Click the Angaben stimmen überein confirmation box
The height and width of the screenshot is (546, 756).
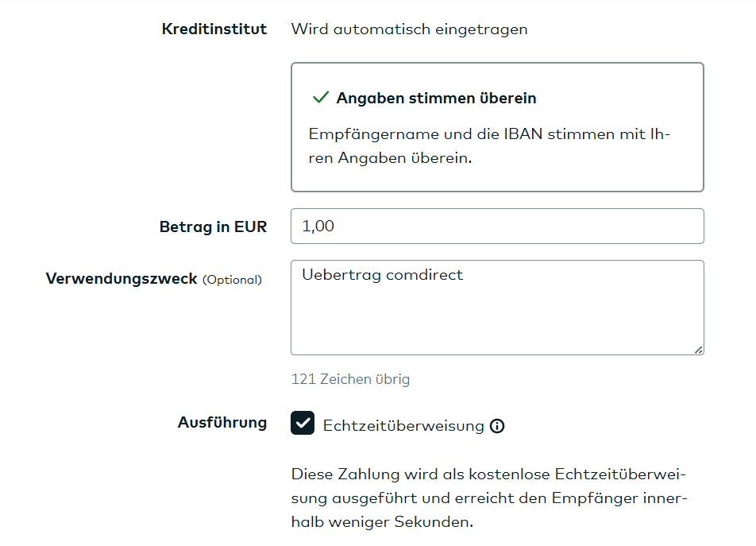(x=497, y=126)
